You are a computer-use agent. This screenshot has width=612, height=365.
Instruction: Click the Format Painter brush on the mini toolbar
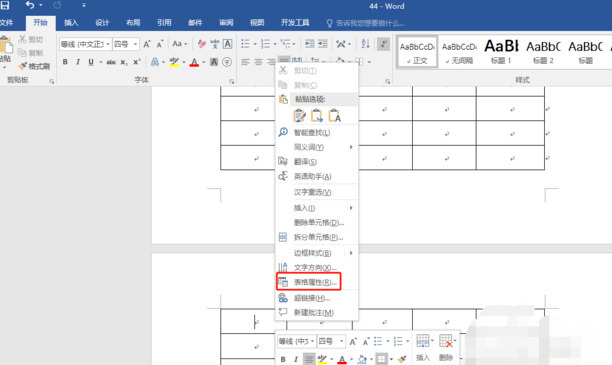pyautogui.click(x=402, y=359)
